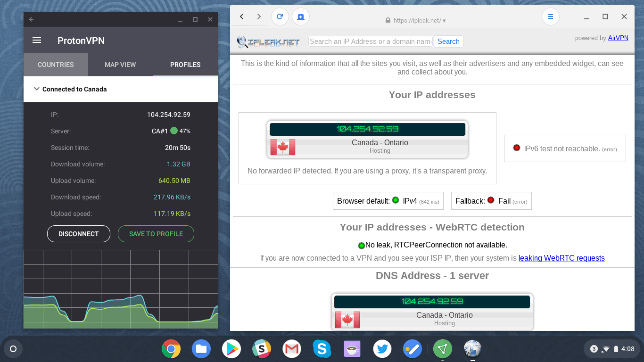The height and width of the screenshot is (362, 644).
Task: Open the Profiles tab
Action: [x=185, y=65]
